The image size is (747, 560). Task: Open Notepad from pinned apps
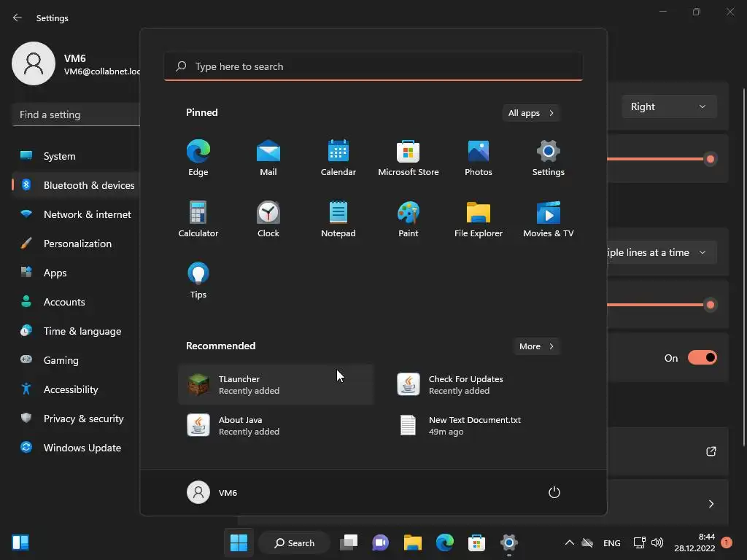[338, 219]
